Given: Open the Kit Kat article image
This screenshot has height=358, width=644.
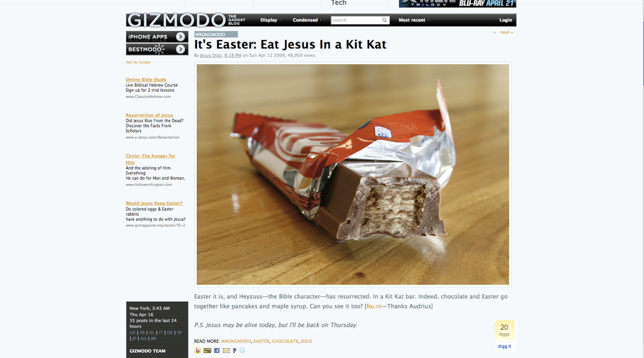Looking at the screenshot, I should 353,175.
